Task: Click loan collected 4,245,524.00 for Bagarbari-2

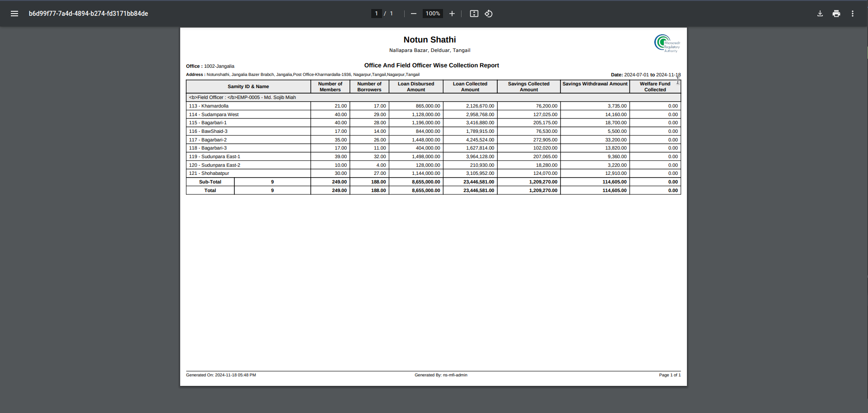Action: [480, 140]
